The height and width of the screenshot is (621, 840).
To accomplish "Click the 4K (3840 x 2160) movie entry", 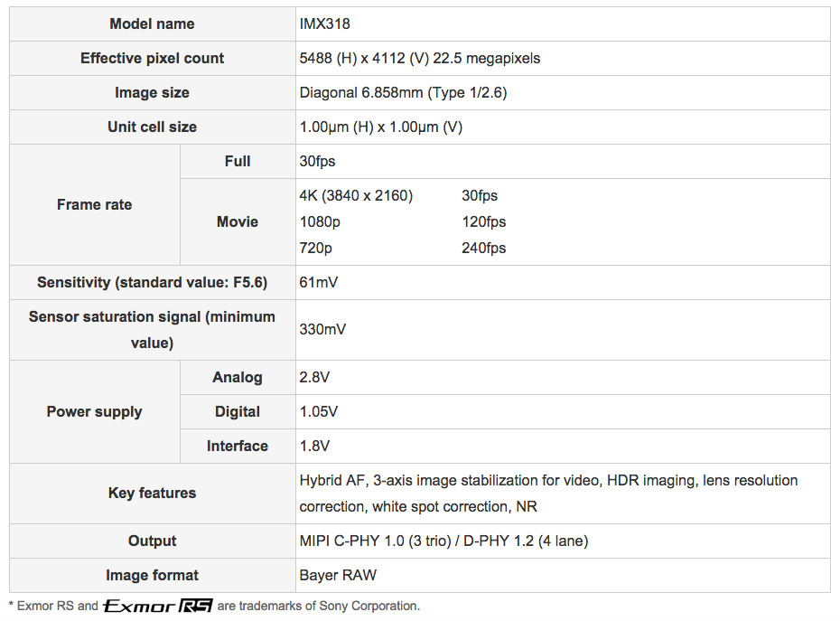I will pos(356,195).
